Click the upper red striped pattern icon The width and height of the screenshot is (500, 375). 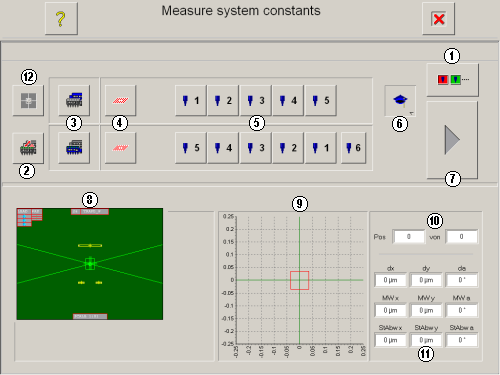(120, 100)
